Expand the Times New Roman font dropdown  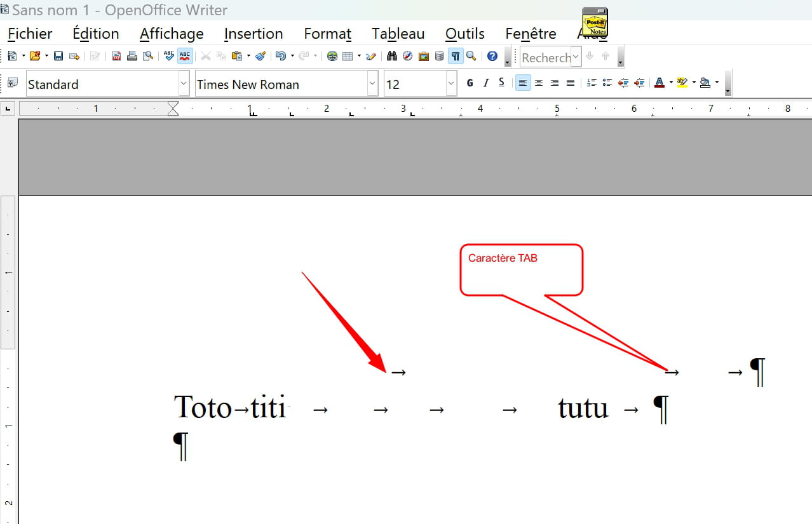[372, 84]
